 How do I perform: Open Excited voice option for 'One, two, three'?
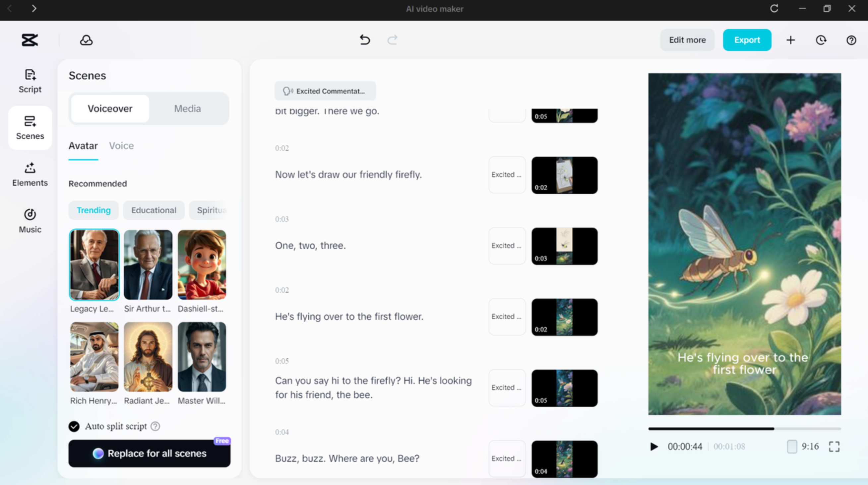507,246
